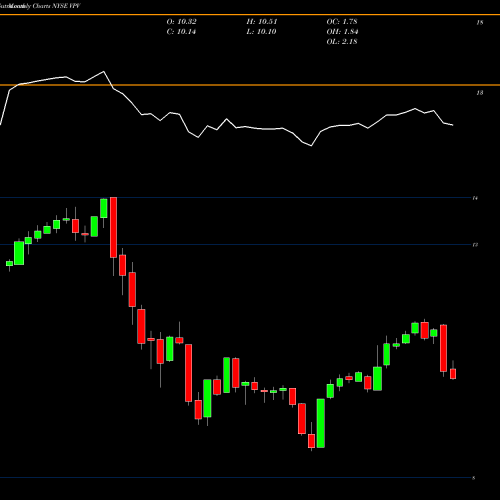Click the 'Charts NYSE VPV' chart title

57,6
